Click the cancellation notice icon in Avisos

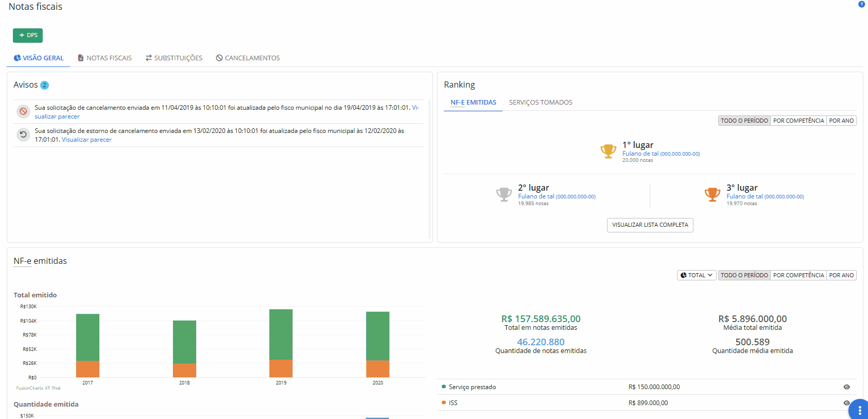pyautogui.click(x=23, y=111)
